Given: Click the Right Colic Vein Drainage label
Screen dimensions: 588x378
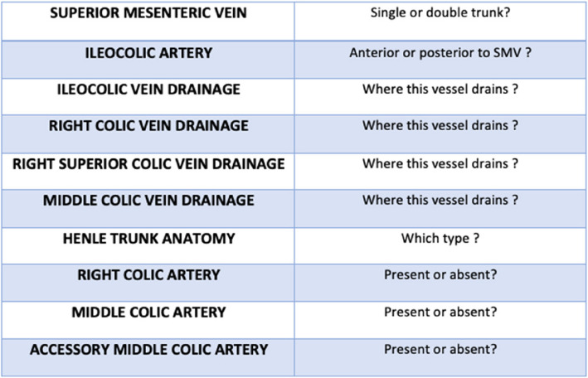Looking at the screenshot, I should coord(148,126).
